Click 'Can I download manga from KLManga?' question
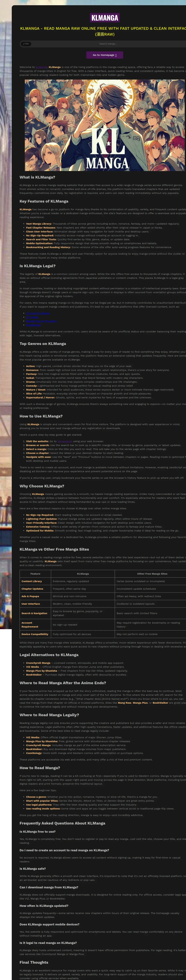The image size is (186, 980). point(49,887)
